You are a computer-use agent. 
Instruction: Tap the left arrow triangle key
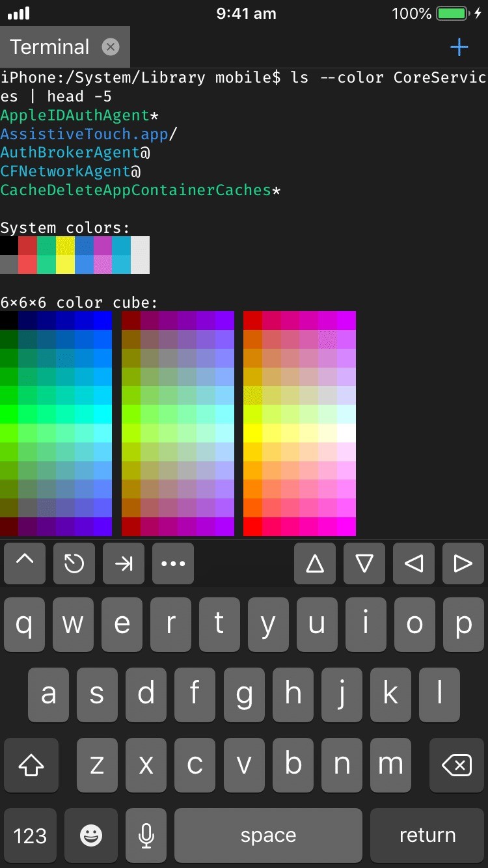414,563
